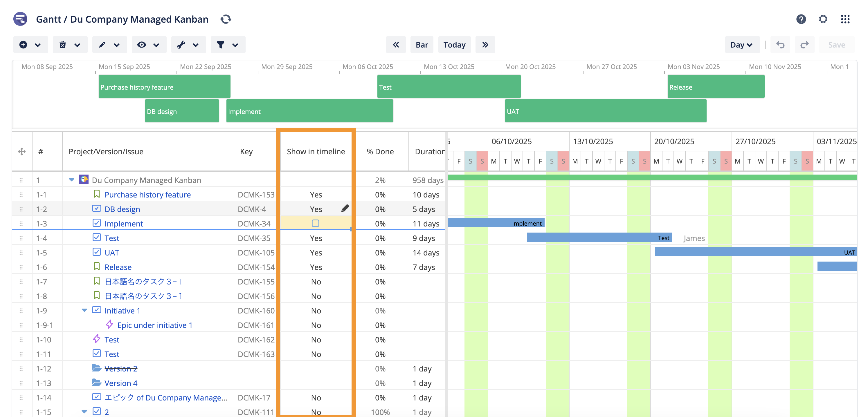Click the refresh sync icon beside title
The image size is (868, 417).
[x=226, y=19]
